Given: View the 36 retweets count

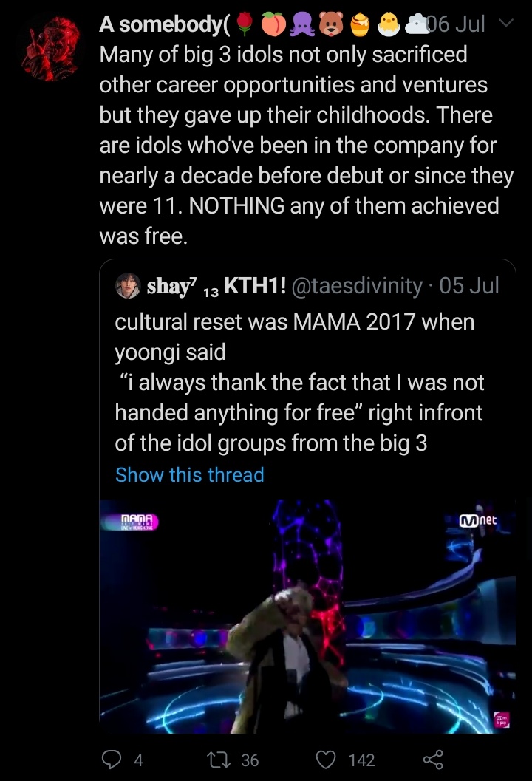Looking at the screenshot, I should click(x=250, y=760).
